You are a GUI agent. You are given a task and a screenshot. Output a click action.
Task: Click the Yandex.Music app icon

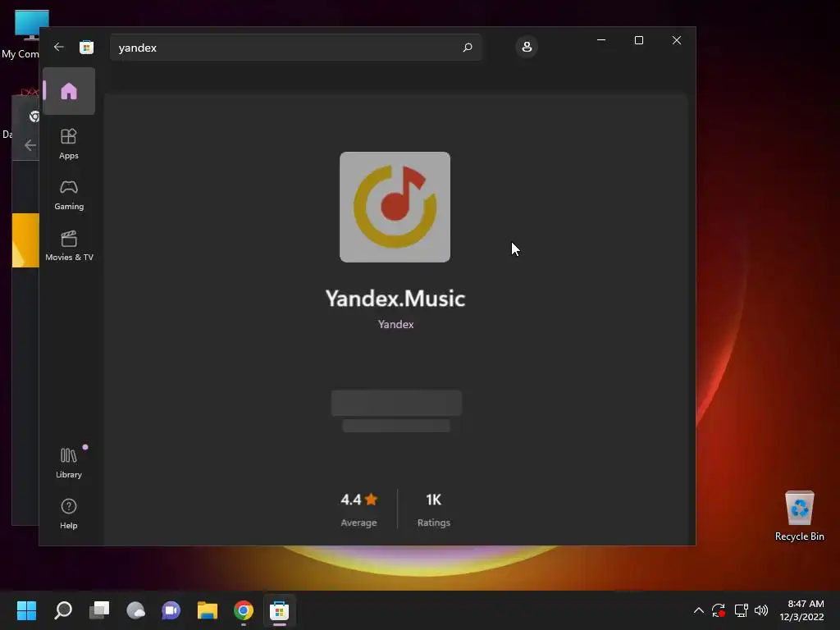tap(395, 207)
